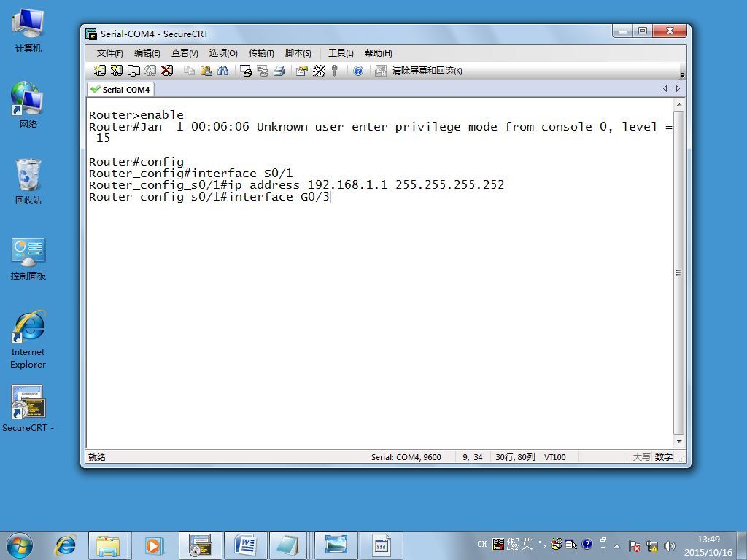
Task: Switch to the photo viewer taskbar button
Action: (336, 545)
